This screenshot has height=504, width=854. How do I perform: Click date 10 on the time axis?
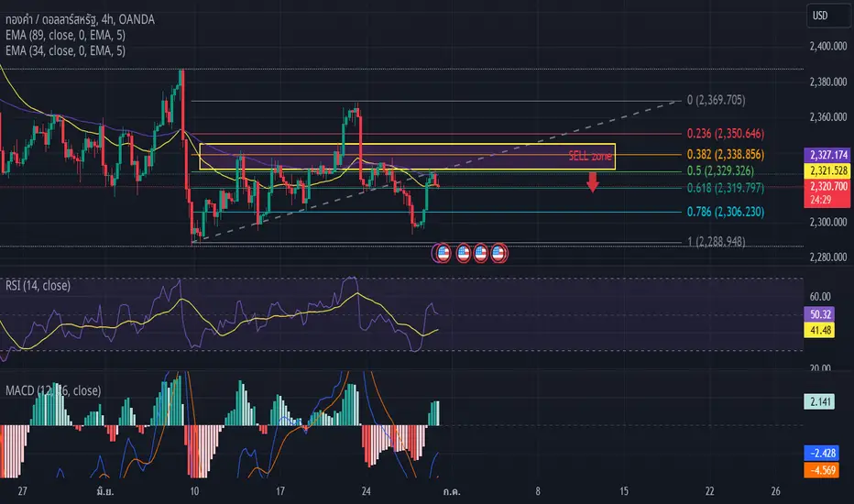tap(194, 491)
